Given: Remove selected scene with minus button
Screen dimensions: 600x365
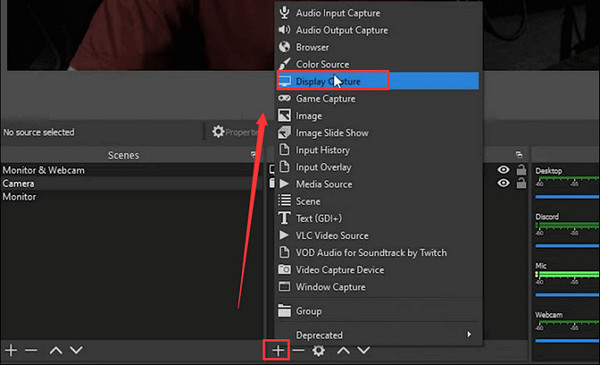Looking at the screenshot, I should click(31, 350).
